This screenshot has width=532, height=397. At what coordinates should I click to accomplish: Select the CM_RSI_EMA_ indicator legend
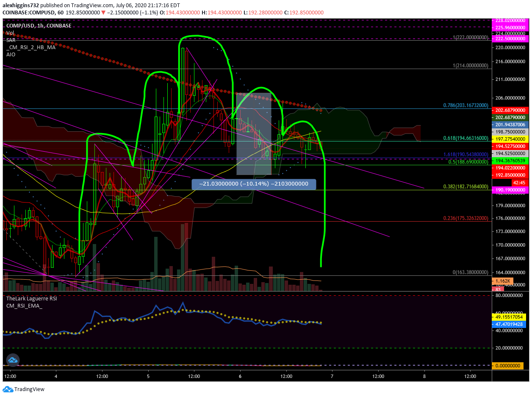click(24, 305)
